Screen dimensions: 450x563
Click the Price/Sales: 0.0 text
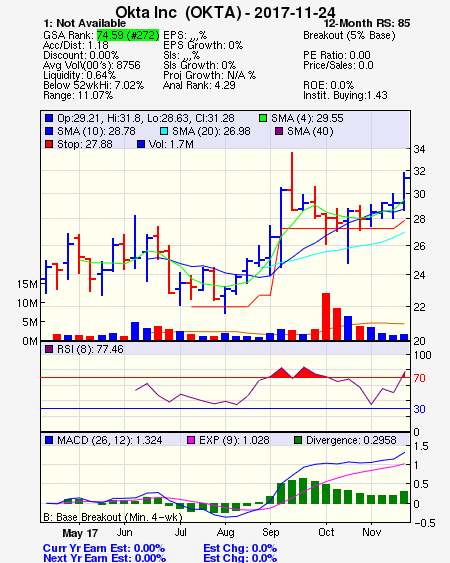pyautogui.click(x=338, y=65)
